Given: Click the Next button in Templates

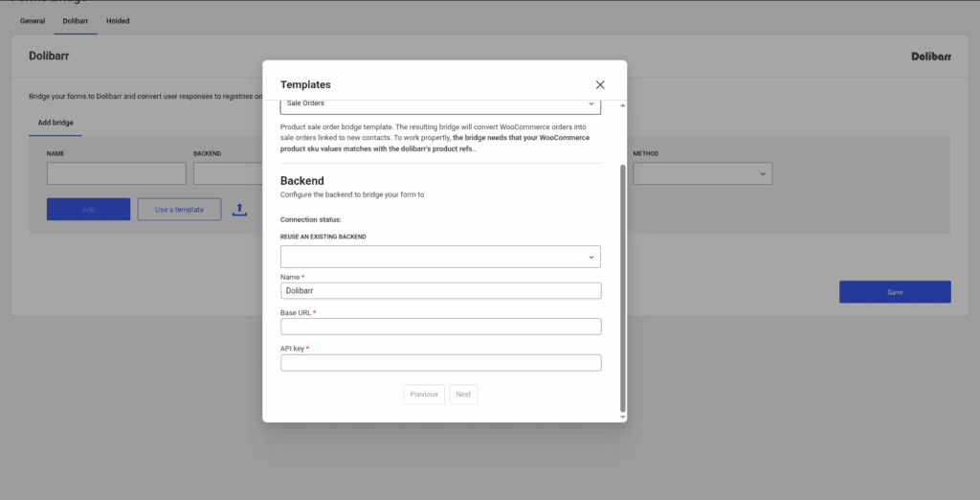Looking at the screenshot, I should coord(463,395).
